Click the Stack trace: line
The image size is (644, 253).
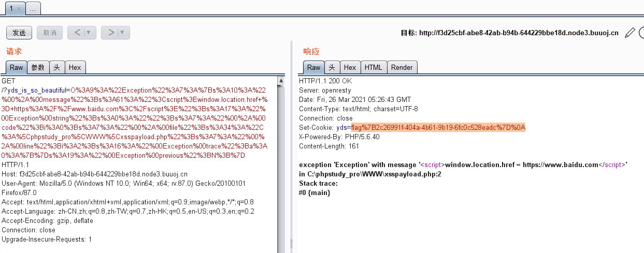pyautogui.click(x=318, y=183)
